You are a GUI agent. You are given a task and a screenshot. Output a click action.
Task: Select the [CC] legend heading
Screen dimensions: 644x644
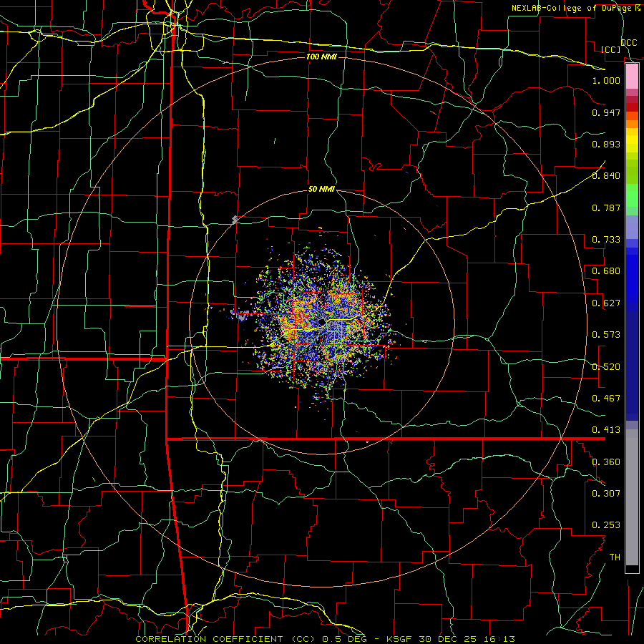pos(611,49)
